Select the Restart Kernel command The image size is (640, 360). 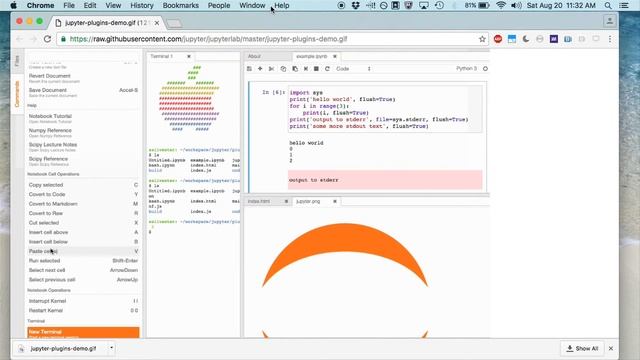point(83,310)
